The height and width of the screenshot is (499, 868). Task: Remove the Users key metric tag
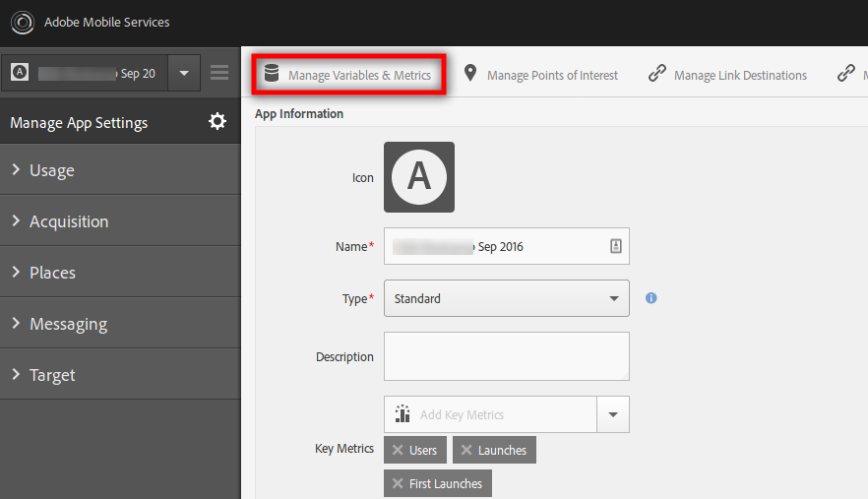[398, 450]
